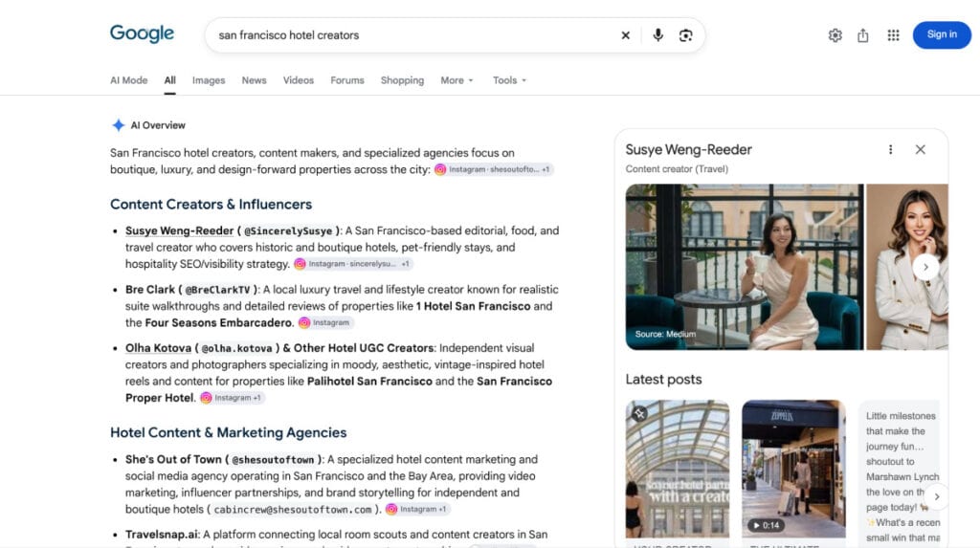
Task: Start voice search with microphone icon
Action: pyautogui.click(x=657, y=35)
